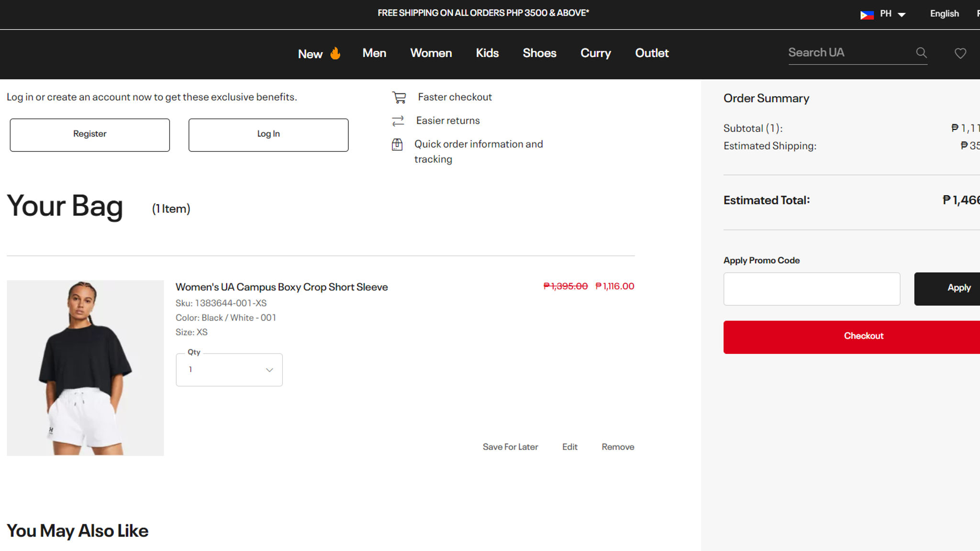This screenshot has height=551, width=980.
Task: Click the Faster checkout cart icon
Action: pos(399,97)
